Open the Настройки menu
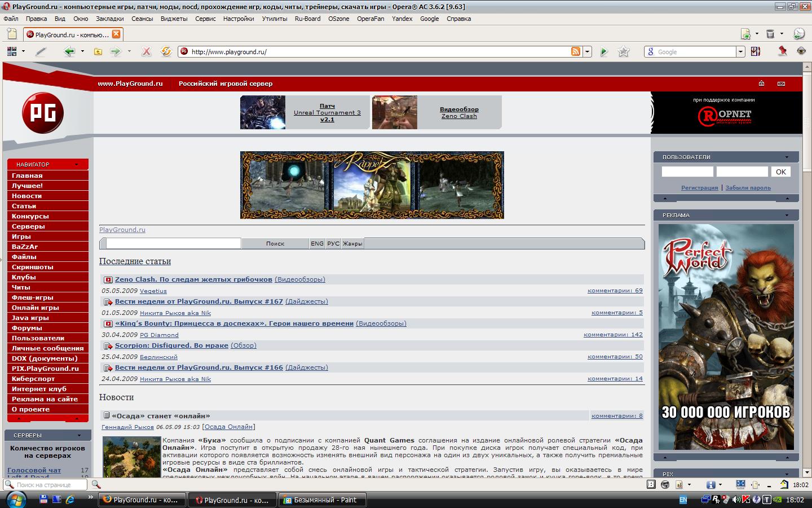812x508 pixels. 238,19
